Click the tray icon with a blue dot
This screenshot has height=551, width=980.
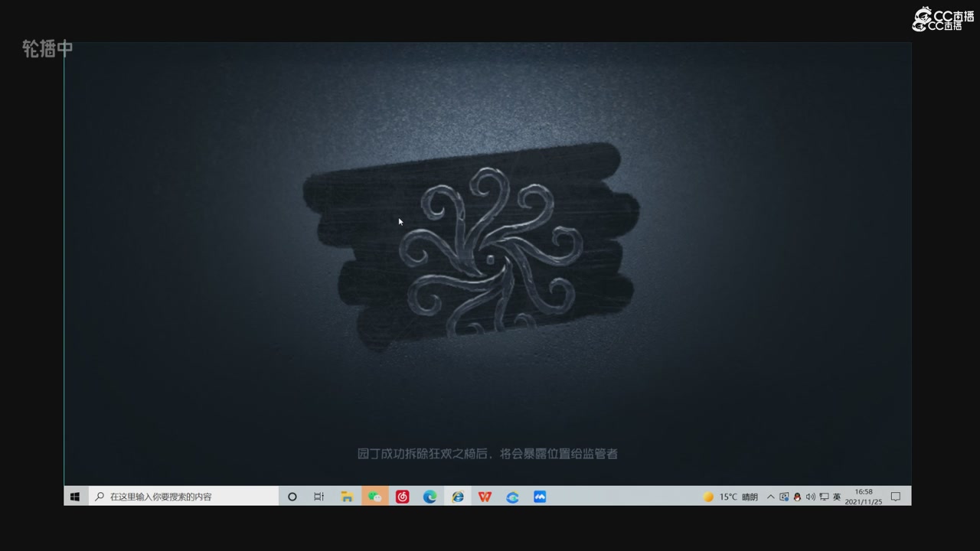click(x=784, y=497)
